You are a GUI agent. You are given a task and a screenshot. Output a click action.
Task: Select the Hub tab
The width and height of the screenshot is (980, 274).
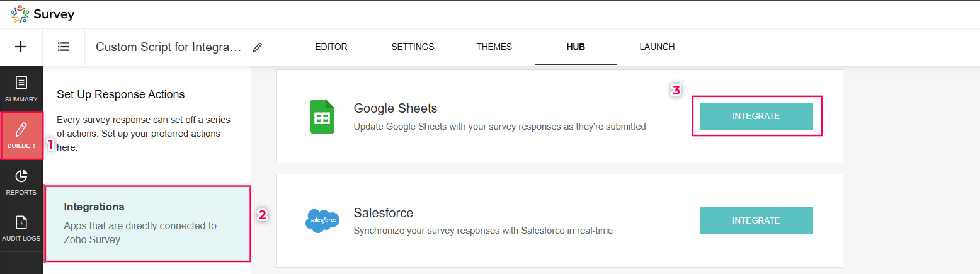coord(576,47)
